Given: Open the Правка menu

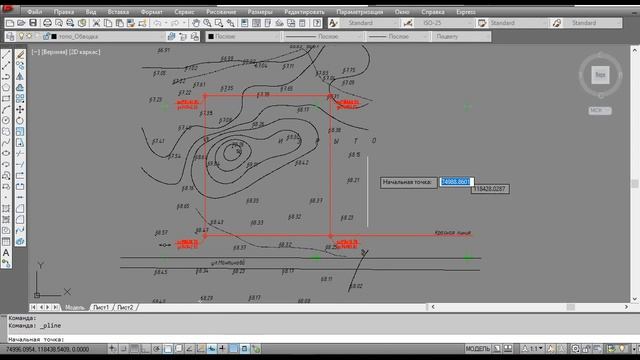Looking at the screenshot, I should (64, 12).
